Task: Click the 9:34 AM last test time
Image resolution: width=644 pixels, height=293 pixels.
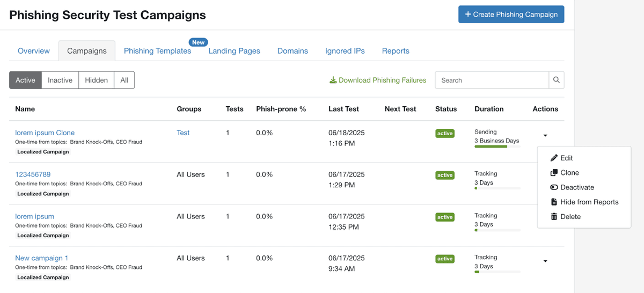Action: click(x=342, y=269)
